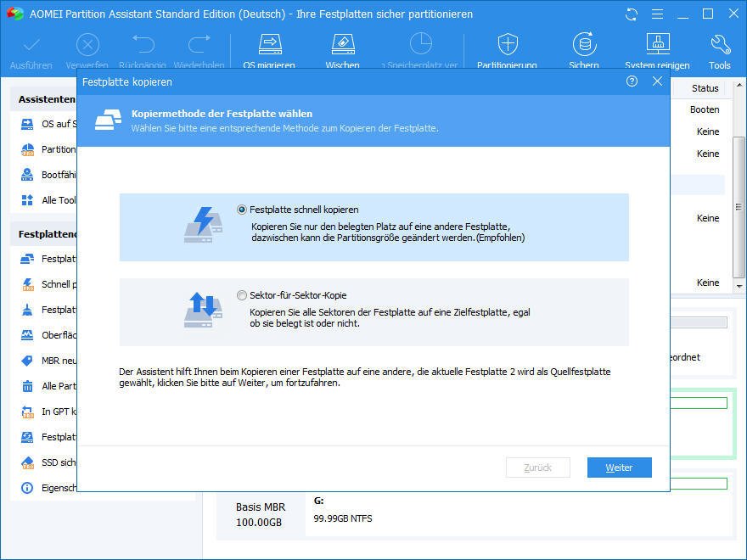
Task: Click the refresh icon in title bar
Action: pyautogui.click(x=632, y=14)
